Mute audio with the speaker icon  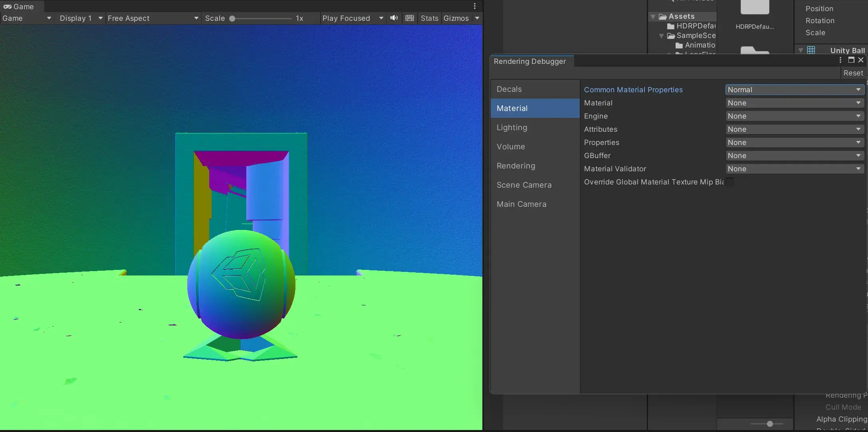394,18
